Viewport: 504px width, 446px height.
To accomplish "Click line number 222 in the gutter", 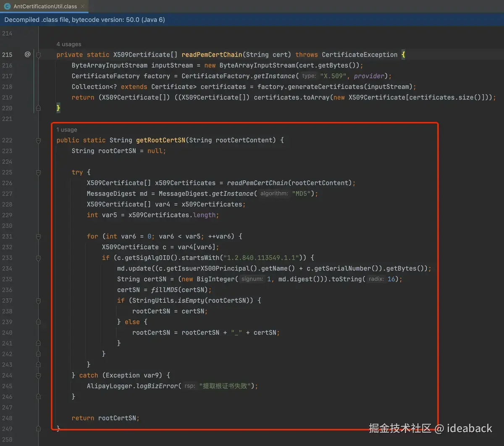I will pyautogui.click(x=7, y=140).
